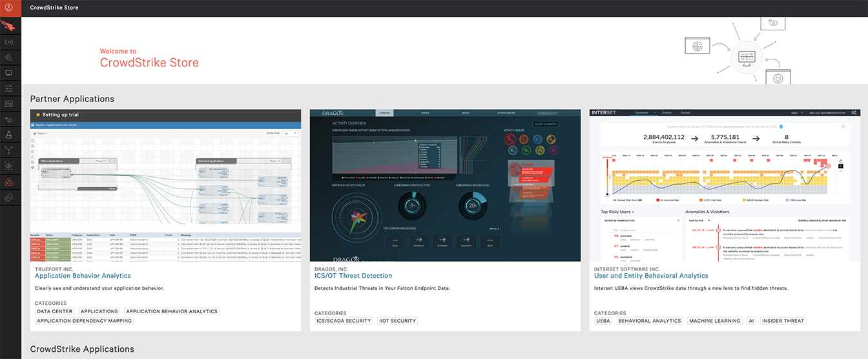Open the Intelligence eye icon

(x=9, y=119)
